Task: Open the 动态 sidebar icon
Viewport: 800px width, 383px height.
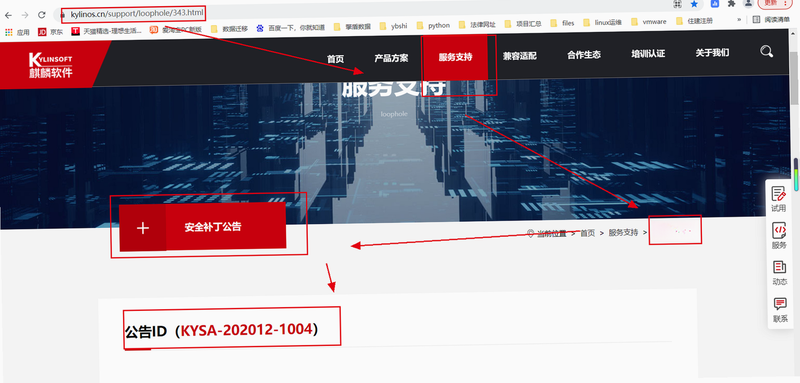Action: 779,273
